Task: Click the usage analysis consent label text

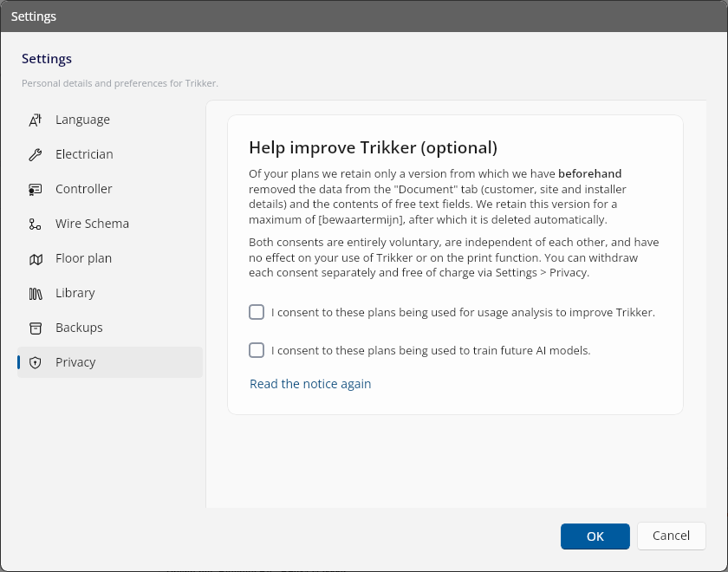Action: [x=463, y=313]
